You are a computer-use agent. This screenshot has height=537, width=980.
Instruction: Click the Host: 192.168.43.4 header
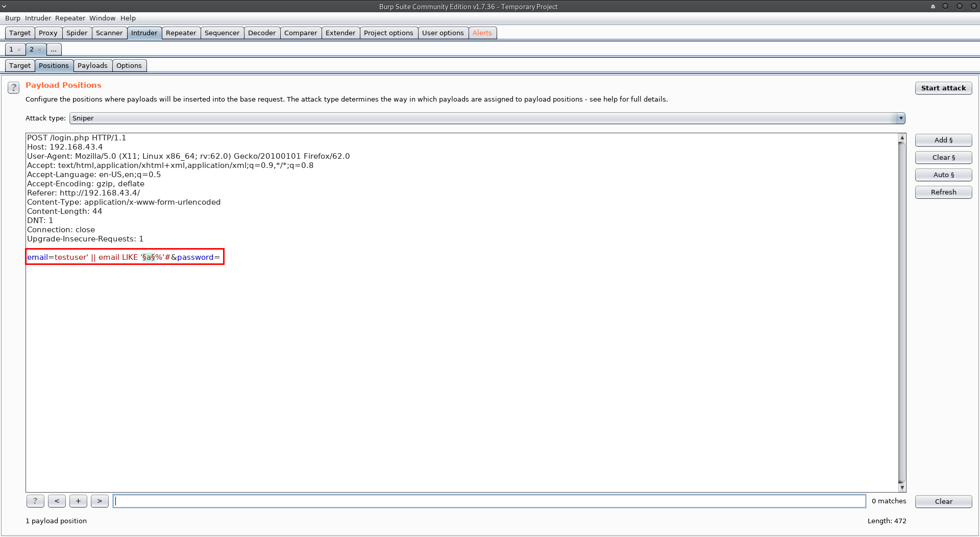[65, 147]
